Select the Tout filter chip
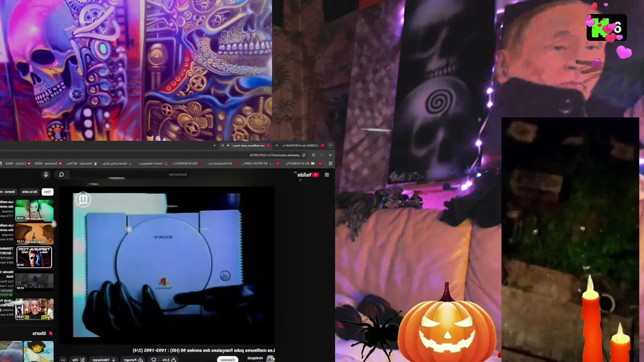 [47, 192]
